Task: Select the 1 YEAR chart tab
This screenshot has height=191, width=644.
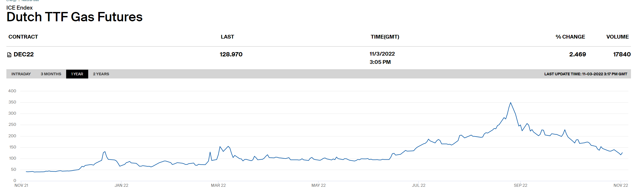Action: [x=77, y=74]
